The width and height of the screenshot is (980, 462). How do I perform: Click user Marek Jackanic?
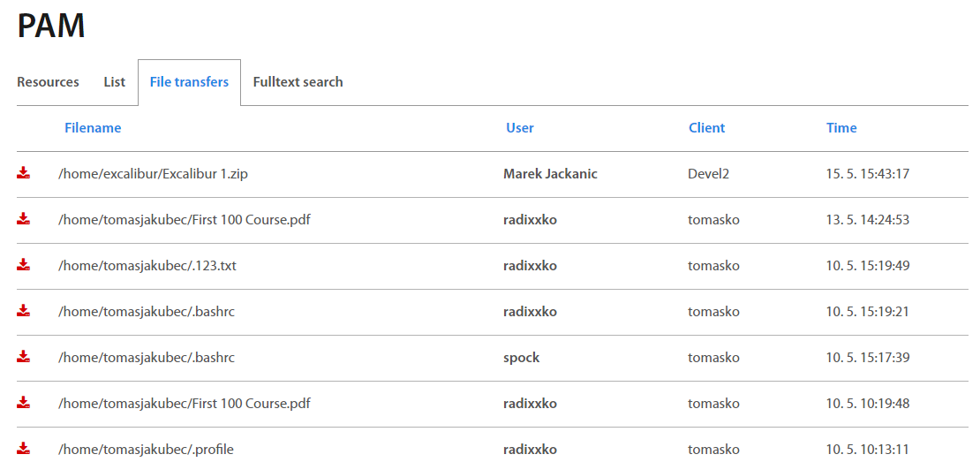[x=550, y=174]
